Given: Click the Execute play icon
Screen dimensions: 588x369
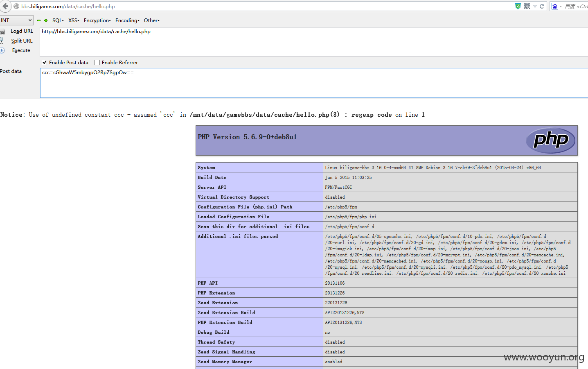Looking at the screenshot, I should pyautogui.click(x=2, y=50).
